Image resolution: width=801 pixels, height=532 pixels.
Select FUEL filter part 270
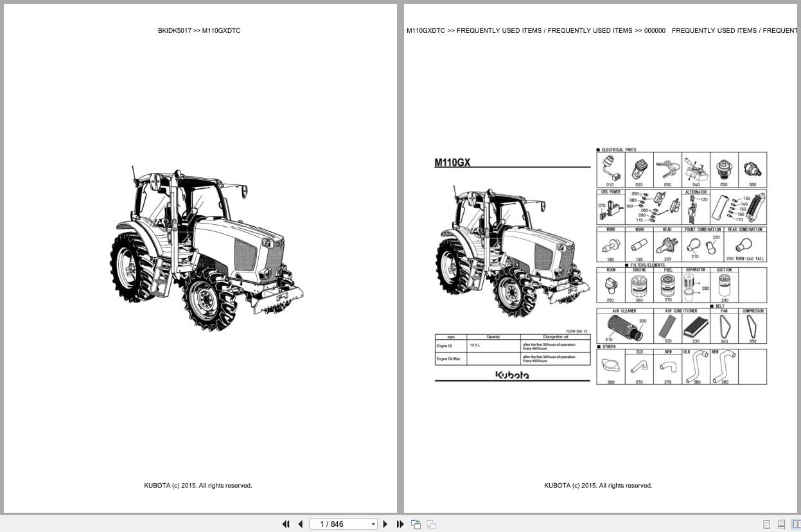[x=667, y=287]
